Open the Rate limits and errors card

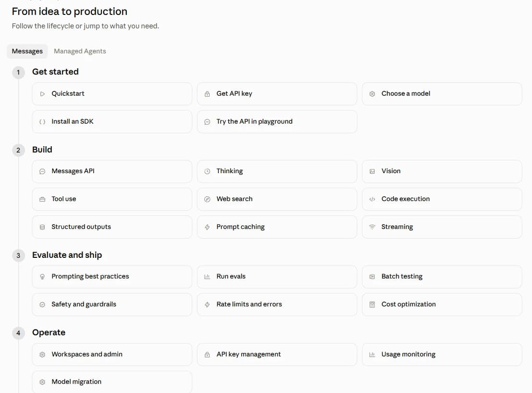277,304
